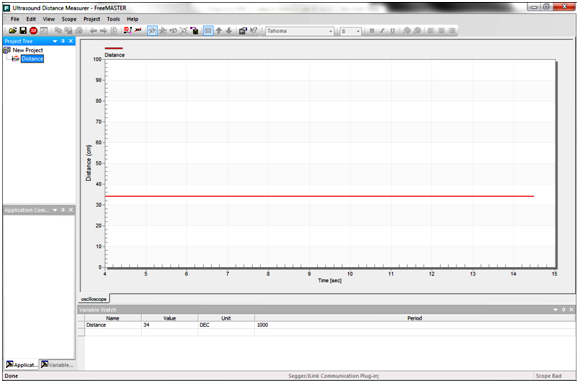Click the context help question-mark icon
Screen dimensions: 580x383
[x=253, y=31]
